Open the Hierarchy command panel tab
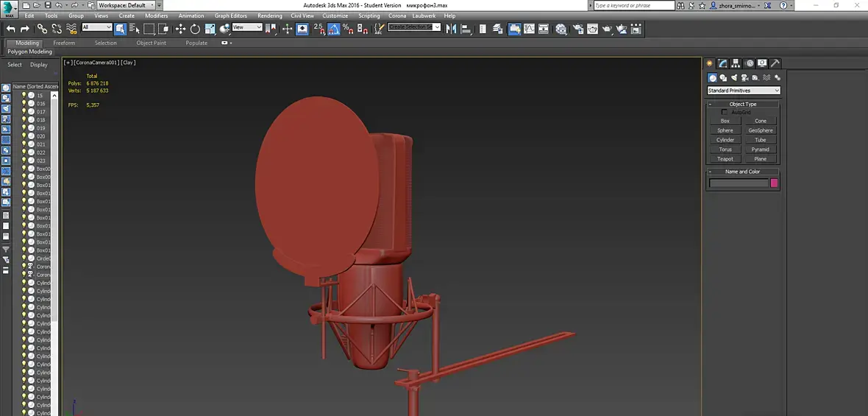 click(736, 63)
